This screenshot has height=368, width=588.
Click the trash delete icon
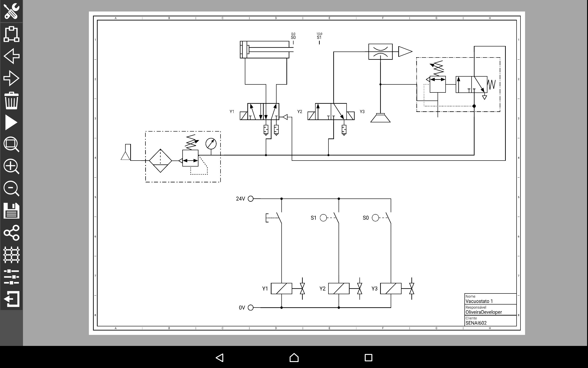[11, 100]
